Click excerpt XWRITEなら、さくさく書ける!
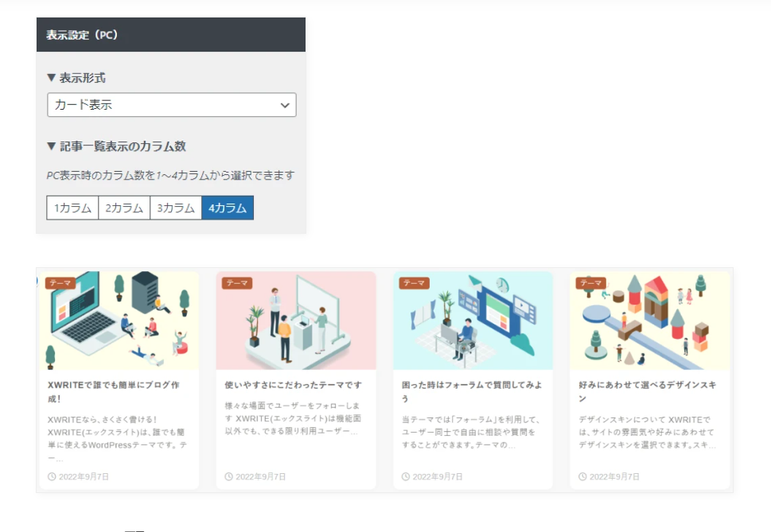The image size is (771, 532). [x=118, y=439]
